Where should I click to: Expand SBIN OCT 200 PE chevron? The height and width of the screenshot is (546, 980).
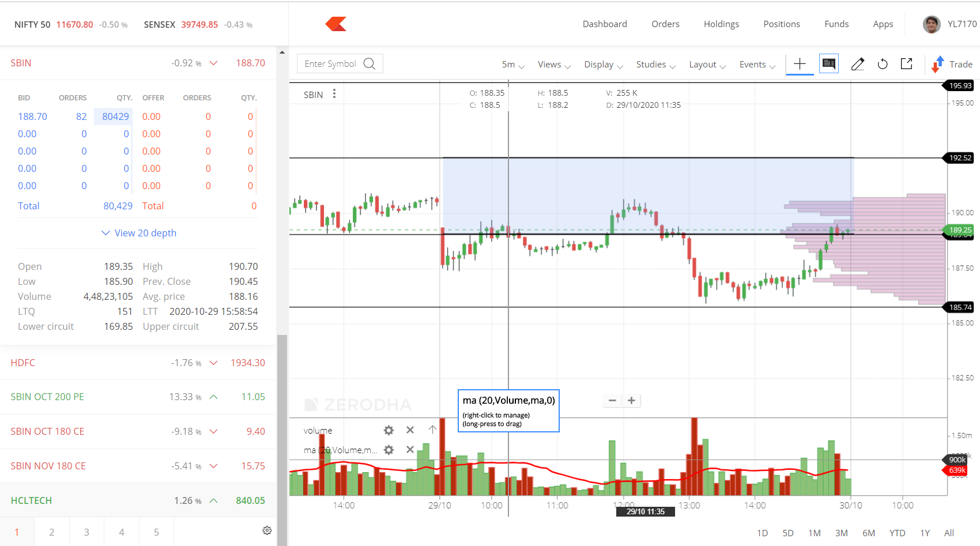[213, 397]
